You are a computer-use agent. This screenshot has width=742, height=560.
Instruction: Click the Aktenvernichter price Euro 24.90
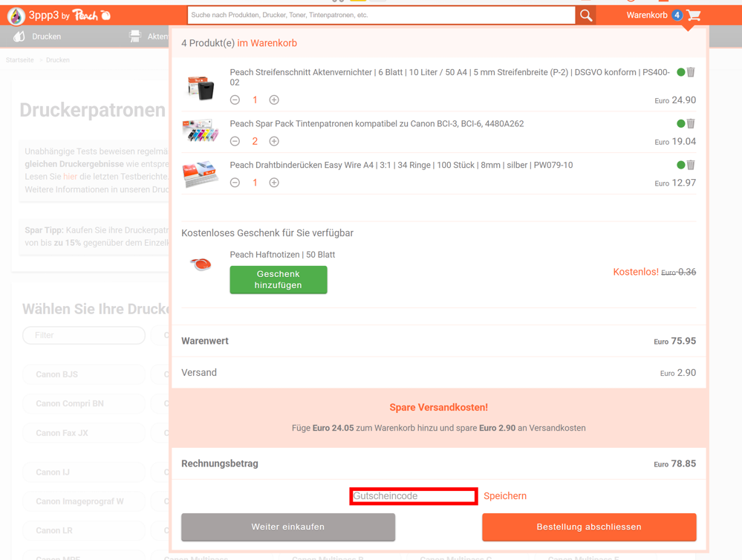[675, 100]
